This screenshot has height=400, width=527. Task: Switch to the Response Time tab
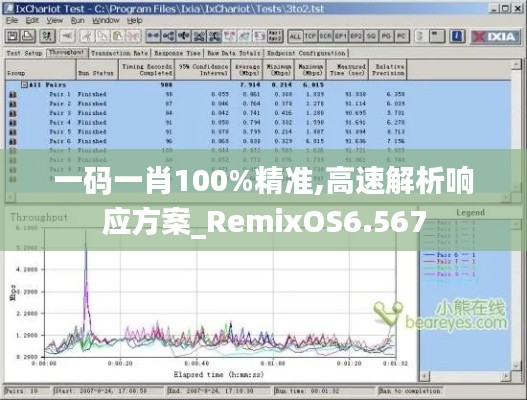coord(177,53)
